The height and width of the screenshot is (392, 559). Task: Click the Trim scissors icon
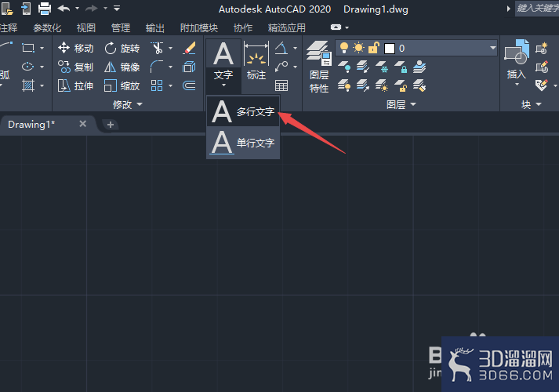pos(157,48)
